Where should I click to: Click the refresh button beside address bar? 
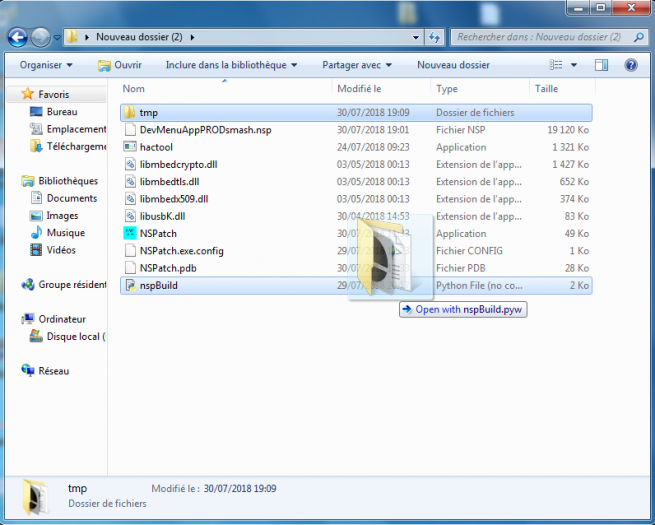tap(435, 37)
